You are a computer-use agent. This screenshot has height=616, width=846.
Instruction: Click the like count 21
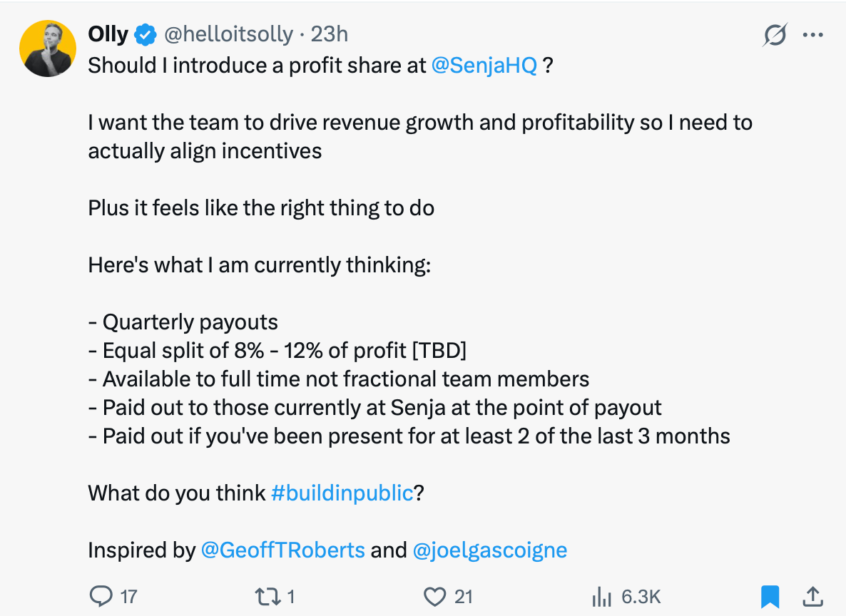[464, 596]
